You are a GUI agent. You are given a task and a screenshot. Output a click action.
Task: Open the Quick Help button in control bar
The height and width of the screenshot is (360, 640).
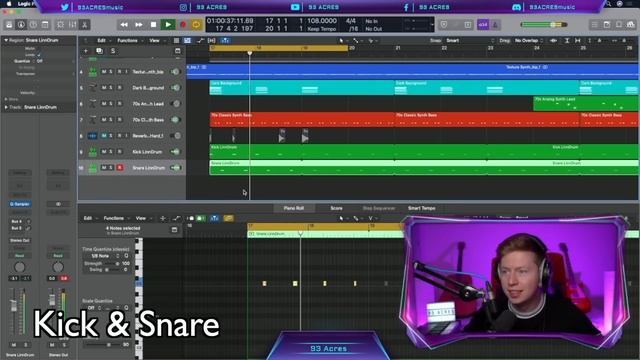click(33, 25)
